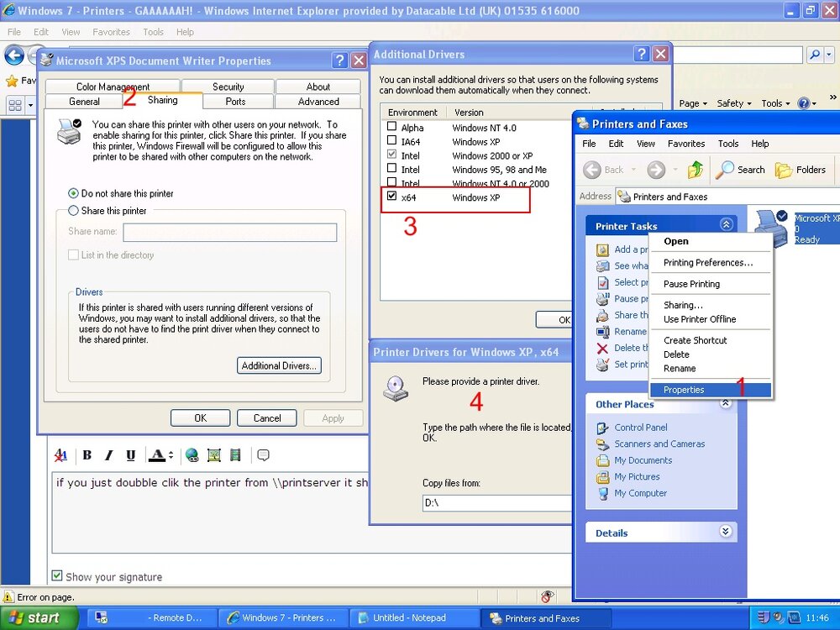Open Favorites menu in Printers and Faxes
The height and width of the screenshot is (630, 840).
686,144
